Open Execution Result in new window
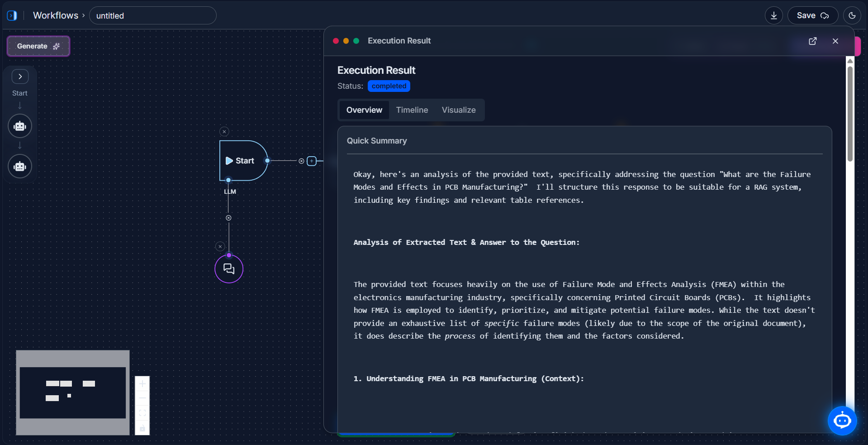Viewport: 868px width, 445px height. tap(812, 41)
